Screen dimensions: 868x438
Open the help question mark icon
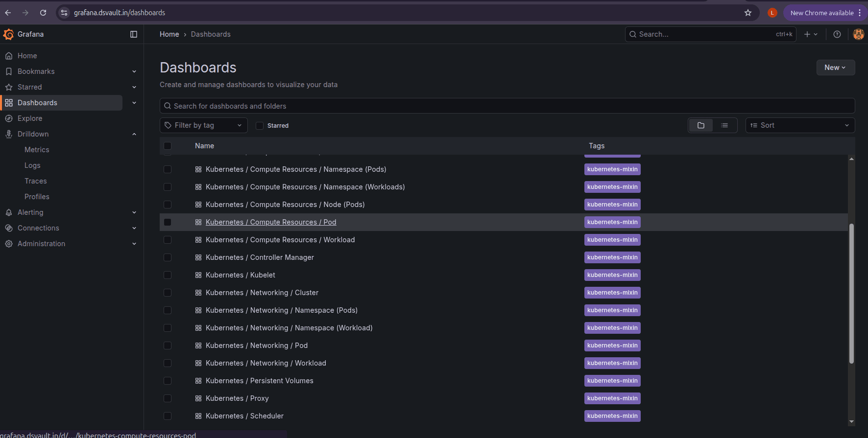point(837,34)
